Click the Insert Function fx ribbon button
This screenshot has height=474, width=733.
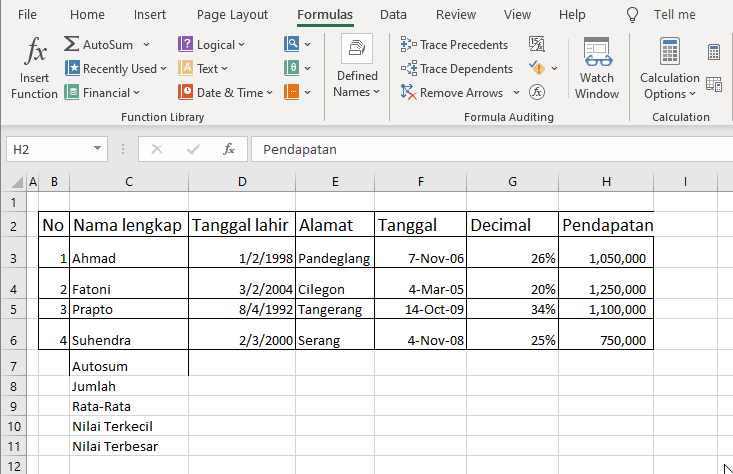click(35, 68)
